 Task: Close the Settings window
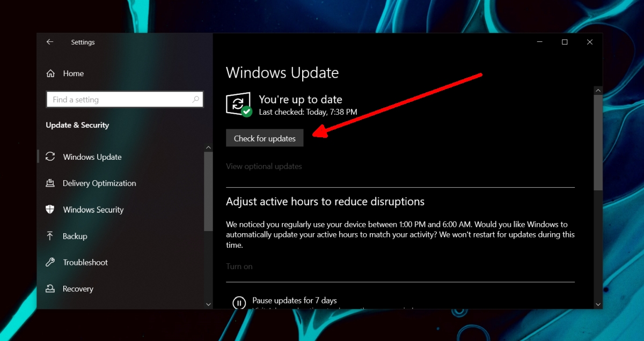590,42
